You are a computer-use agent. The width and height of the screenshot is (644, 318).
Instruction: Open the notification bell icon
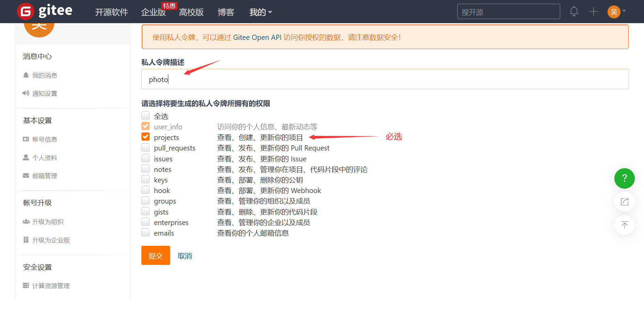pyautogui.click(x=574, y=11)
